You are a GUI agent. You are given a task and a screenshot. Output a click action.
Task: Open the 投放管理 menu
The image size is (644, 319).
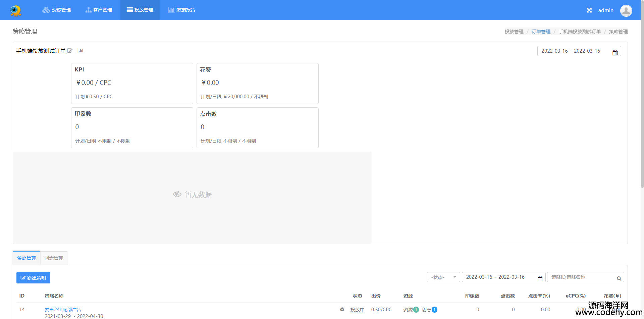tap(140, 10)
